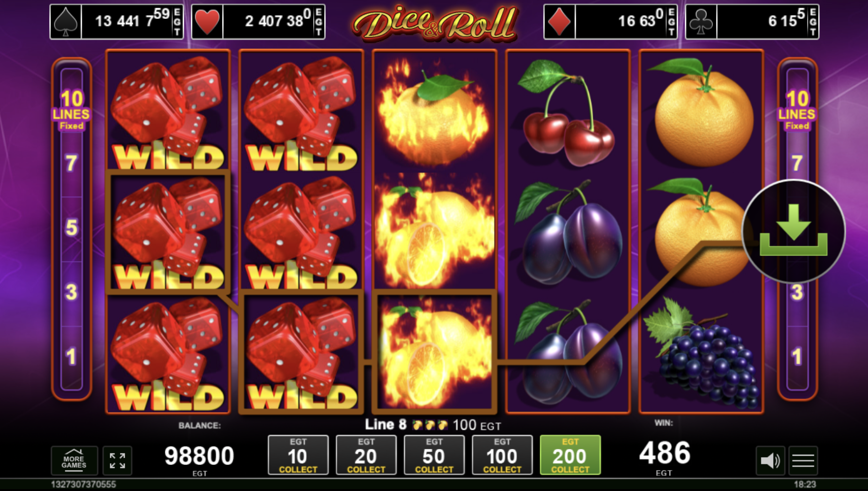Open the hamburger menu
This screenshot has width=868, height=491.
(x=803, y=460)
